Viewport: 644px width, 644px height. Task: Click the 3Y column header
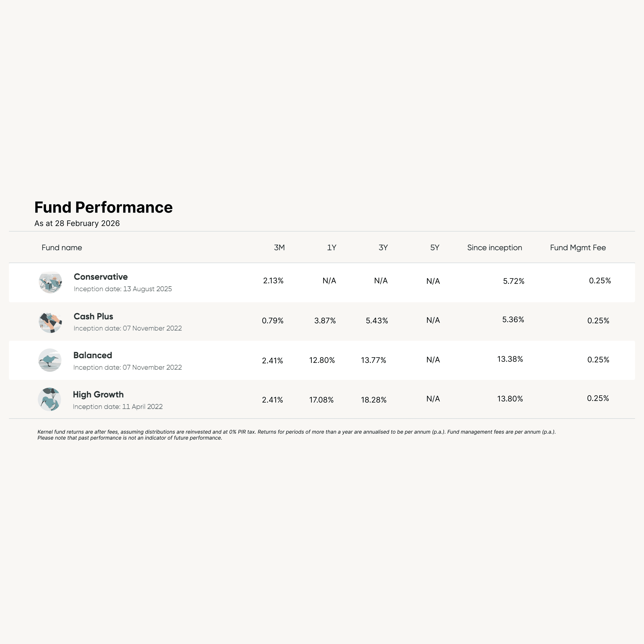tap(383, 248)
